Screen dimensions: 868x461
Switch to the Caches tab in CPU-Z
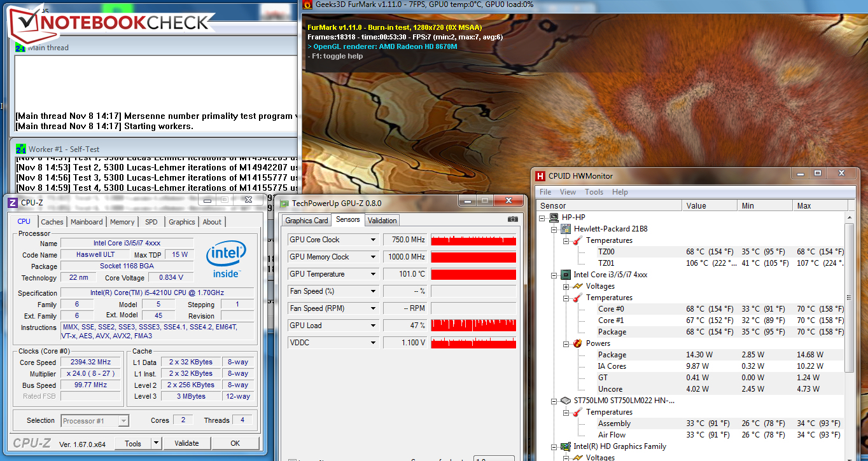pos(52,222)
